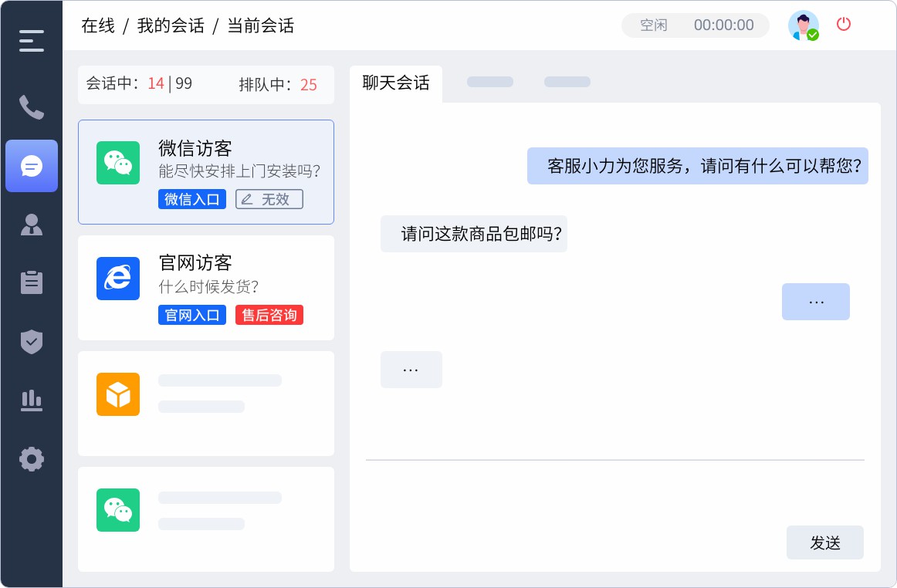
Task: Click the 无效 edit tag
Action: [269, 199]
